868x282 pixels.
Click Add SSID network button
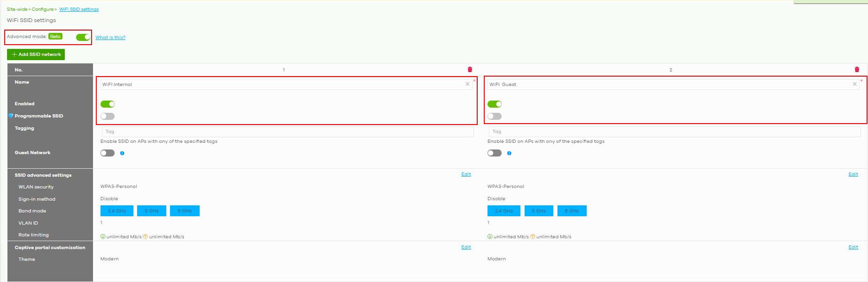click(36, 55)
